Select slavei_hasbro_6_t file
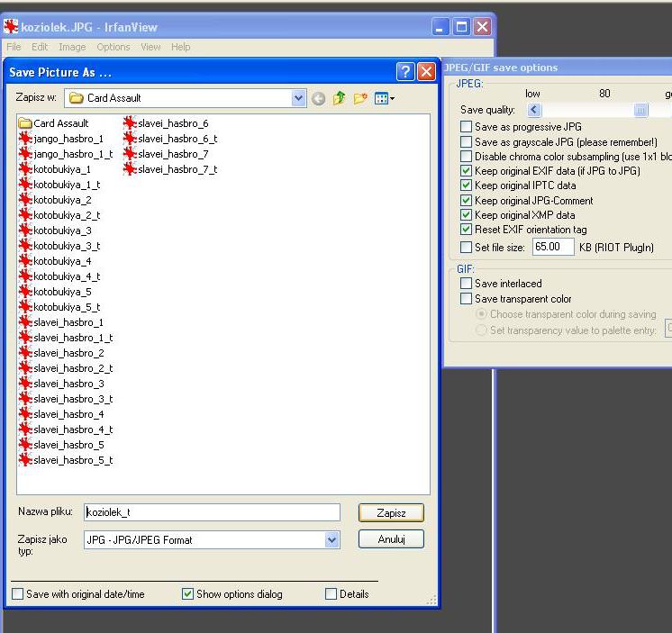Viewport: 672px width, 633px height. (x=170, y=139)
